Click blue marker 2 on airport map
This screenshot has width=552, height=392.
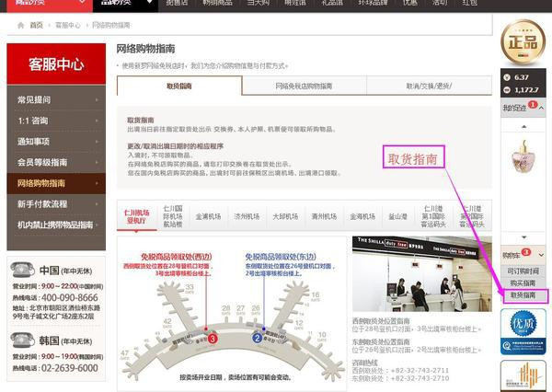point(259,339)
